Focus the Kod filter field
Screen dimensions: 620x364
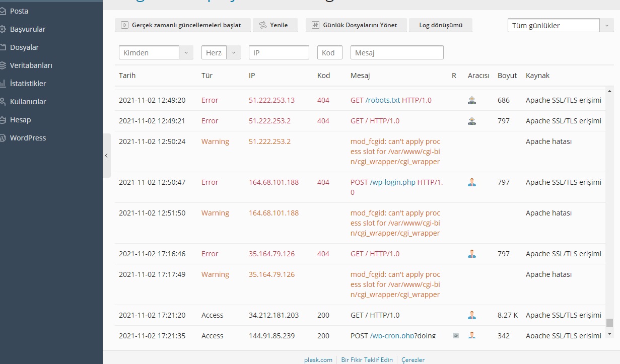tap(330, 52)
